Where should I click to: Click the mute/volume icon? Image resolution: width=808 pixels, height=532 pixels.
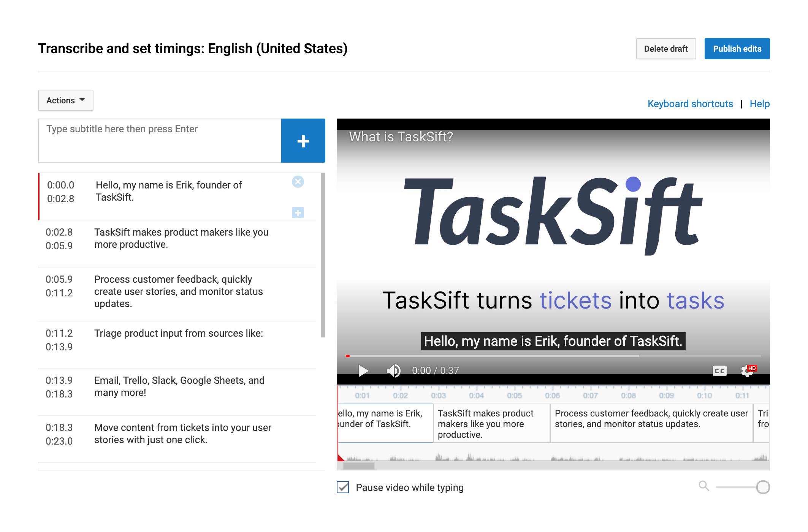(x=392, y=370)
